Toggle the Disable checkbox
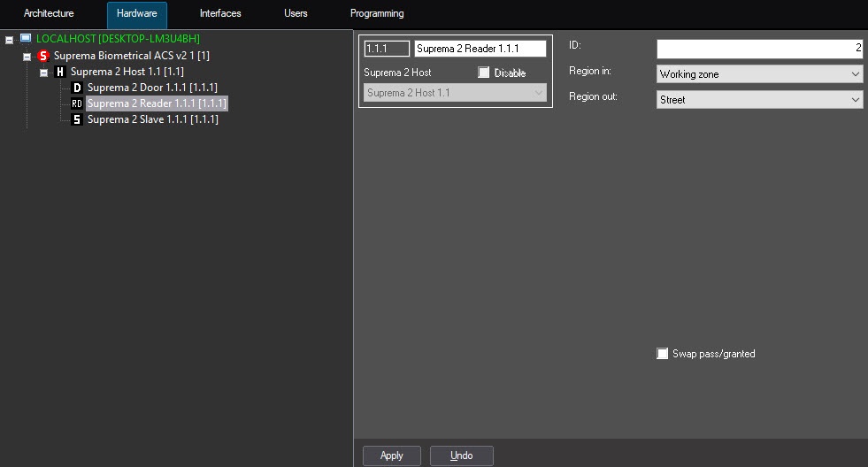Viewport: 868px width, 467px height. (484, 73)
